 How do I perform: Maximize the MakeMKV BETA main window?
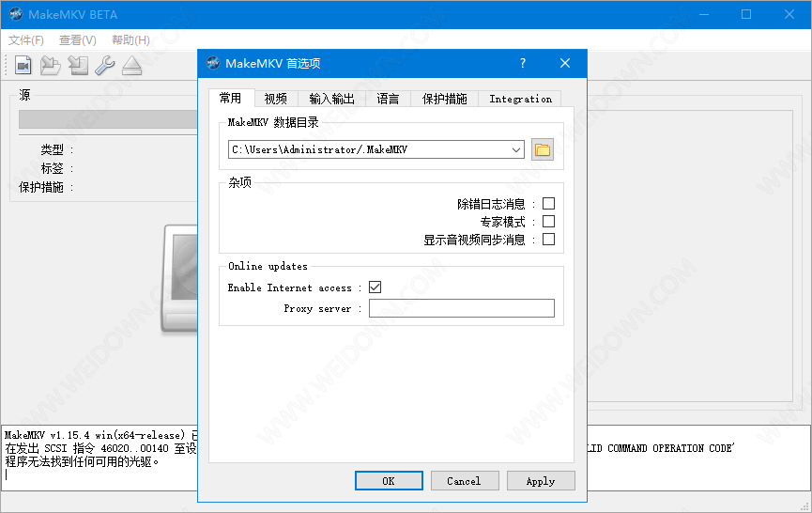click(x=746, y=14)
